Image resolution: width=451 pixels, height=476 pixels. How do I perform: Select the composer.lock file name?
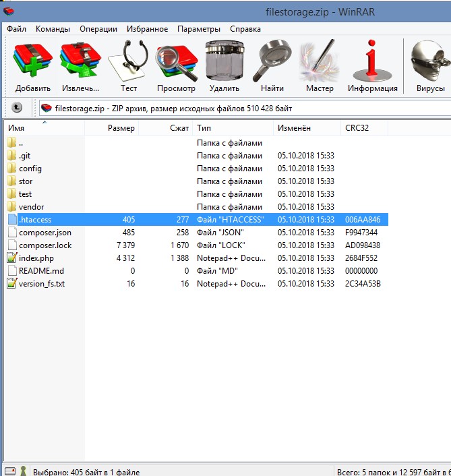45,245
